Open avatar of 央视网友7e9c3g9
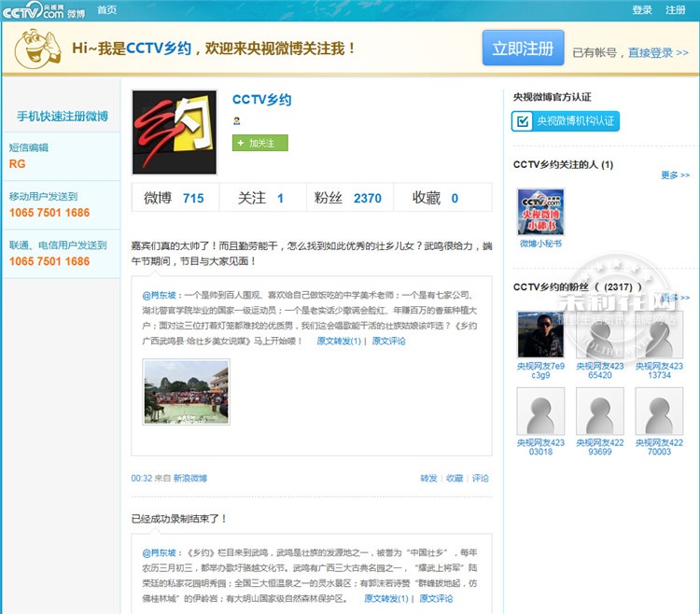 (540, 335)
